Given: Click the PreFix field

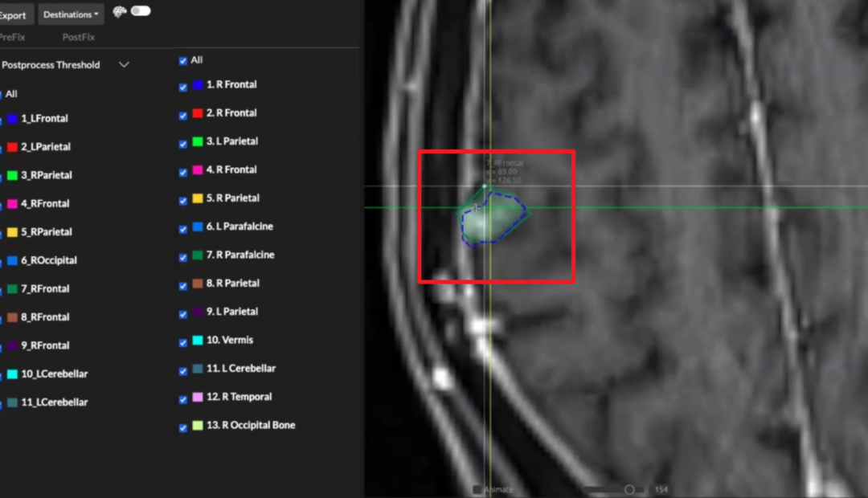Looking at the screenshot, I should pos(12,37).
